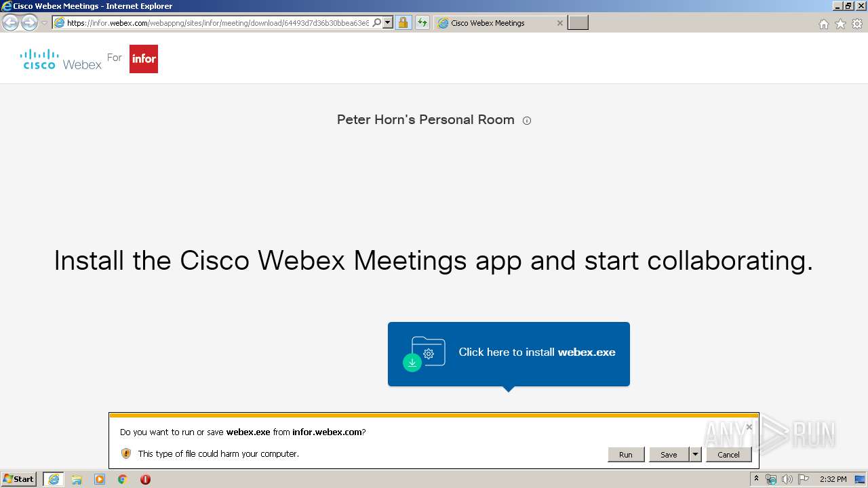Click the info icon beside Personal Room title

[527, 121]
